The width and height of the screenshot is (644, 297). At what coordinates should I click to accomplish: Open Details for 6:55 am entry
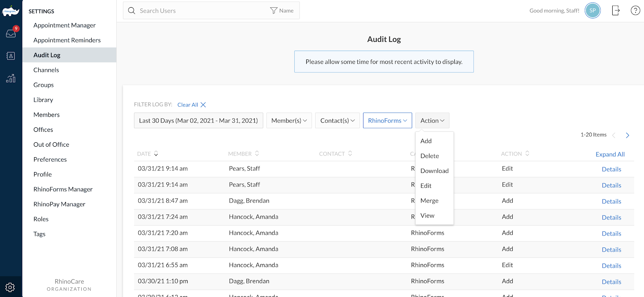tap(611, 266)
